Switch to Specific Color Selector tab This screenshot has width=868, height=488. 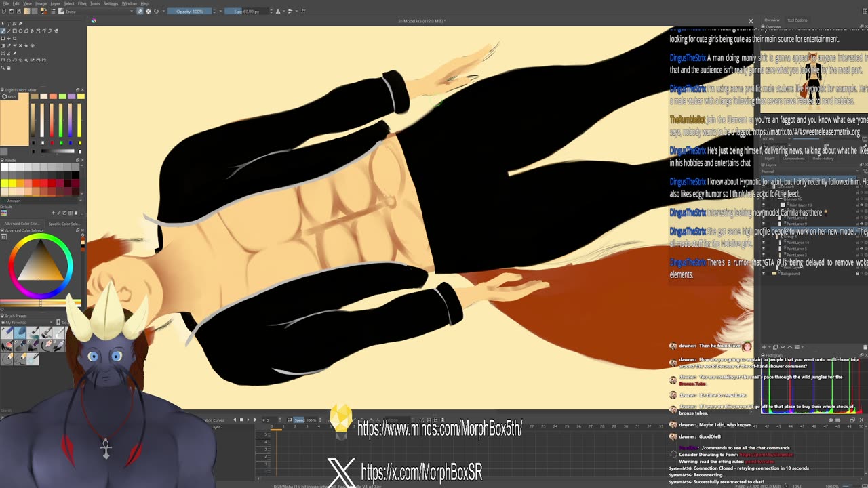pos(64,224)
